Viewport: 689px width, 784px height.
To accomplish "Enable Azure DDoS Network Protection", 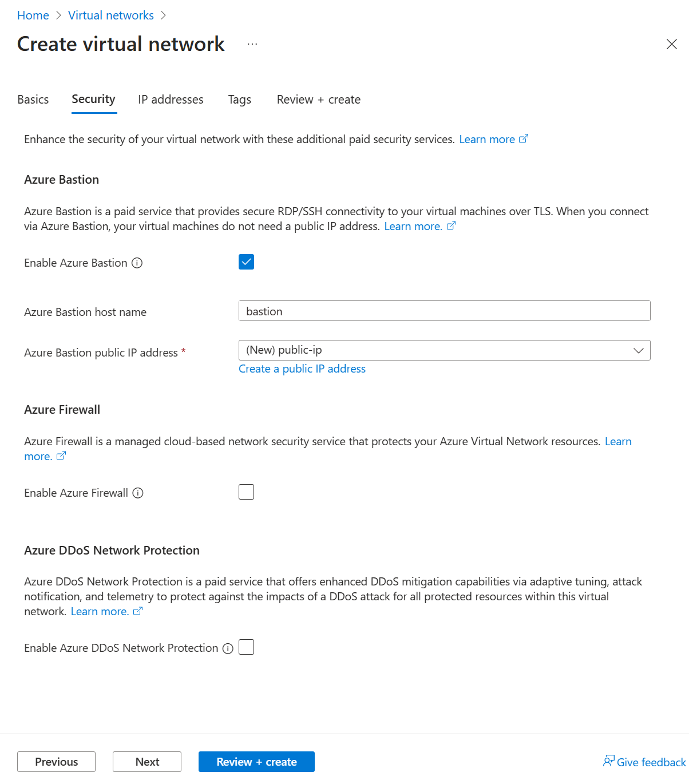I will pyautogui.click(x=246, y=647).
